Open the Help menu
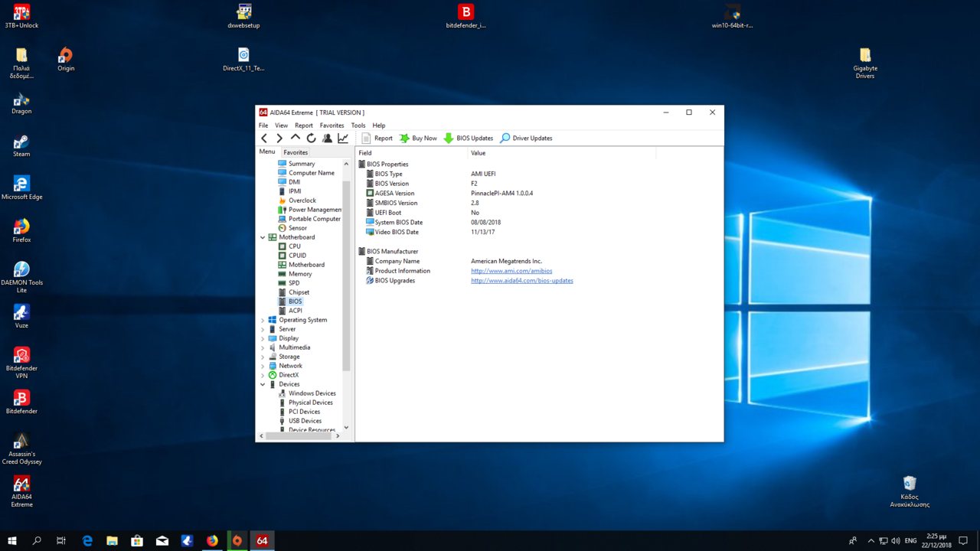The image size is (980, 551). 379,126
